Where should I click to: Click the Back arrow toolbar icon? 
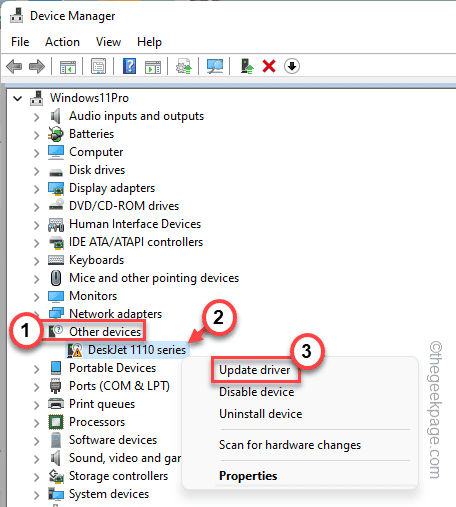pyautogui.click(x=14, y=66)
